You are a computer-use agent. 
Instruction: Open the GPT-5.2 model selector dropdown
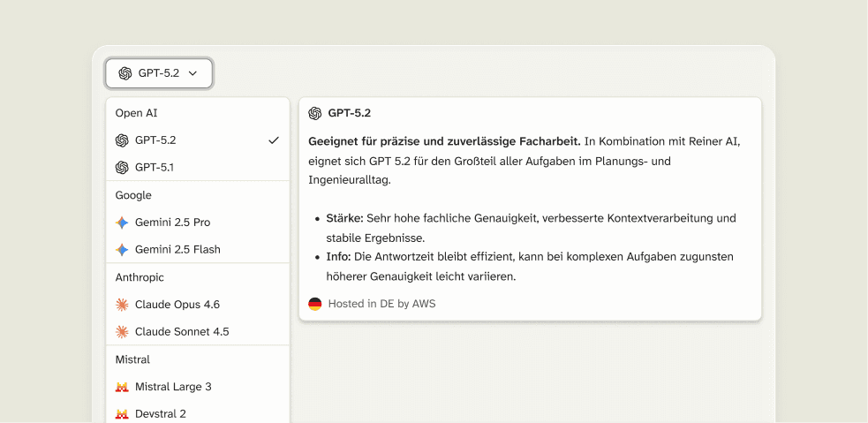click(159, 73)
